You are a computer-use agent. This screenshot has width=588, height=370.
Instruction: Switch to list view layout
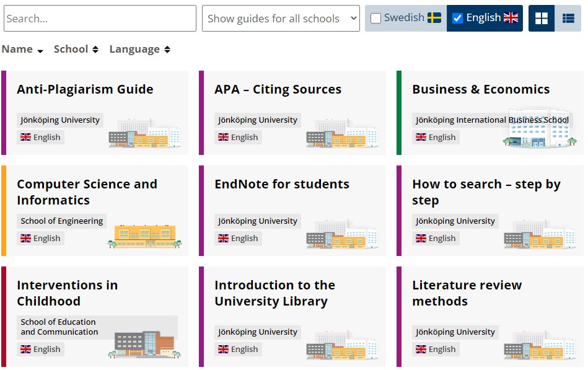pos(569,18)
